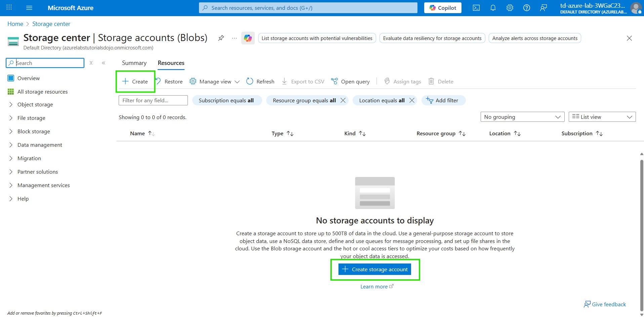Viewport: 644px width, 317px height.
Task: Switch to the Summary tab
Action: (x=134, y=63)
